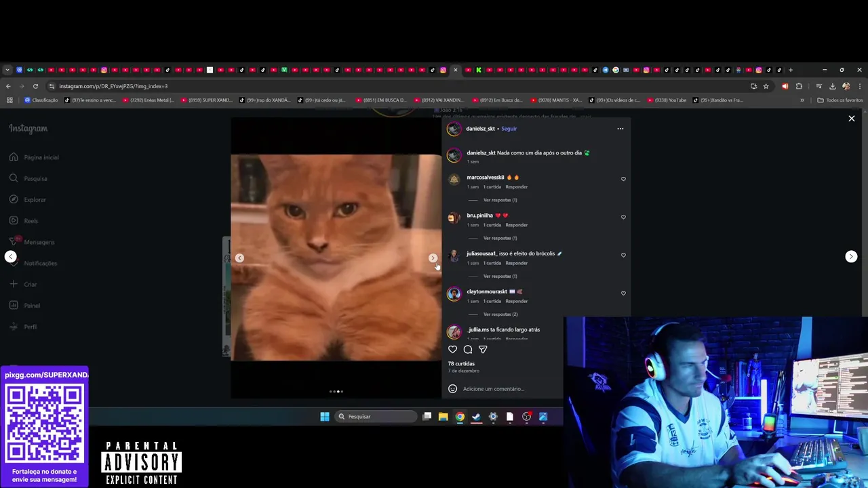
Task: Open the apps grid in bookmarks bar
Action: click(9, 100)
